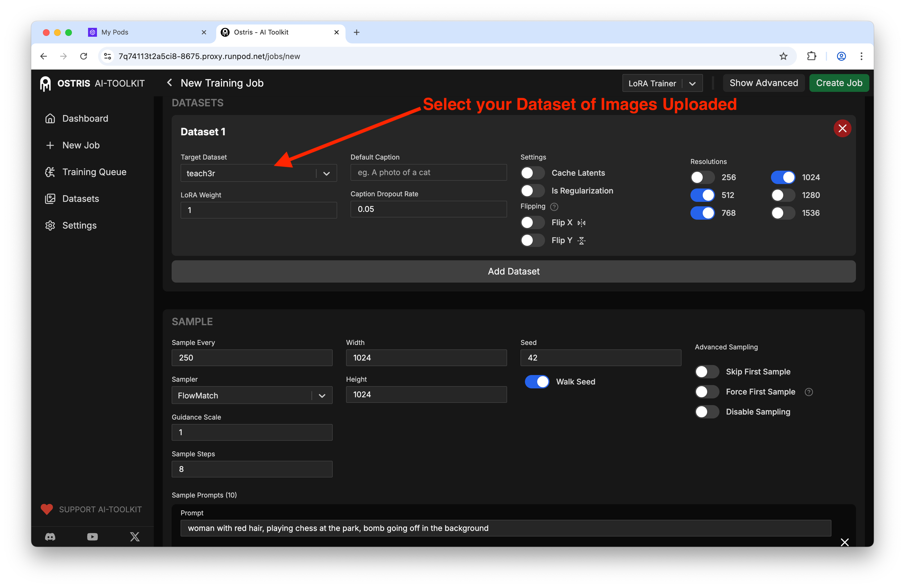Open Dashboard in the sidebar
Image resolution: width=905 pixels, height=588 pixels.
click(85, 119)
